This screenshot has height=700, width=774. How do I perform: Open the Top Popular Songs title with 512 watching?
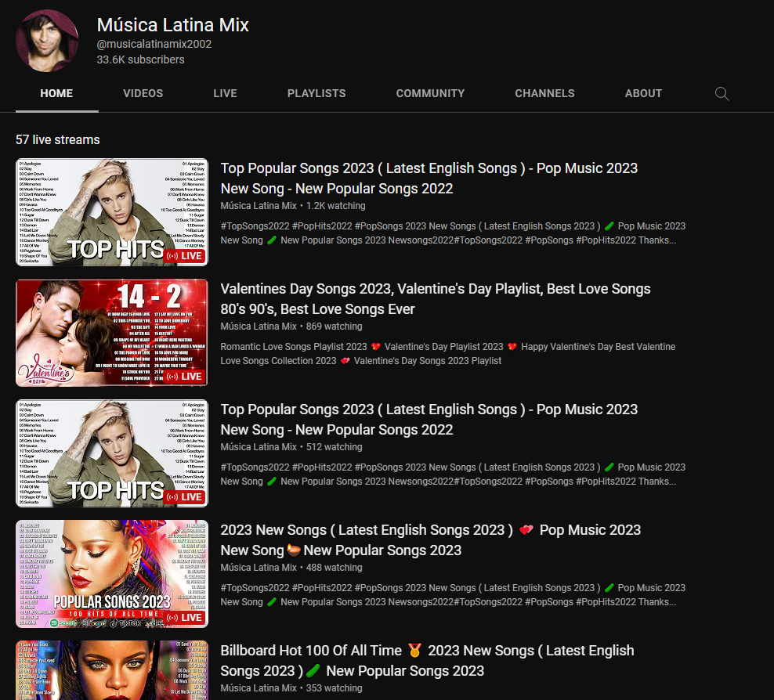pos(429,420)
